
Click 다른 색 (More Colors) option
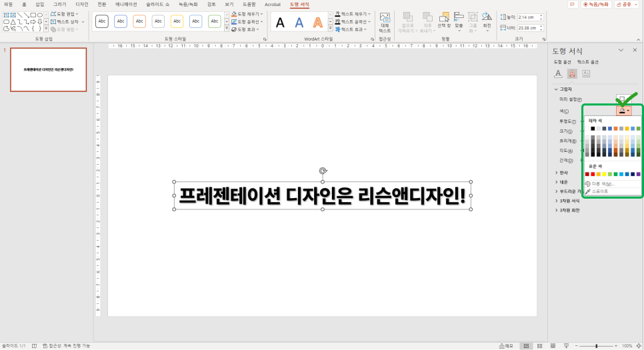click(x=599, y=184)
